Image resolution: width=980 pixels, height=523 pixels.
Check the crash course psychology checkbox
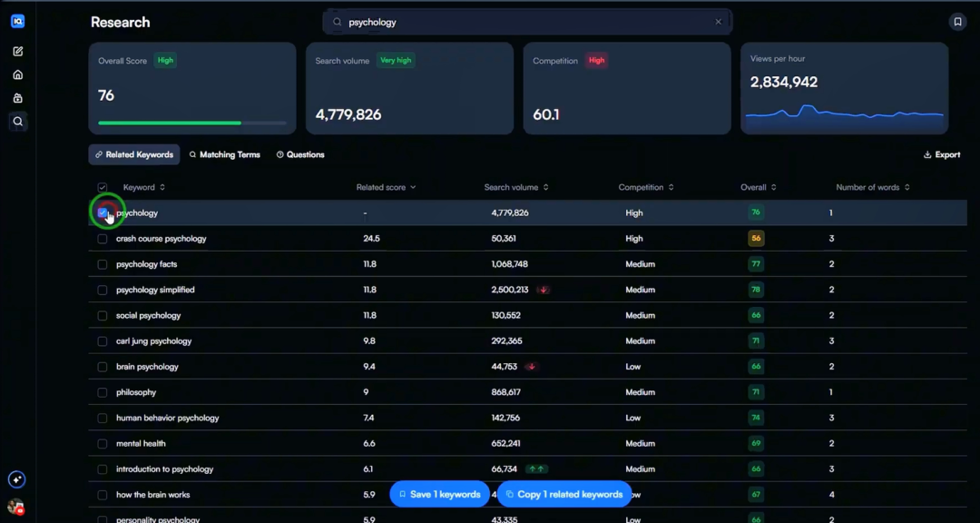[x=103, y=239]
